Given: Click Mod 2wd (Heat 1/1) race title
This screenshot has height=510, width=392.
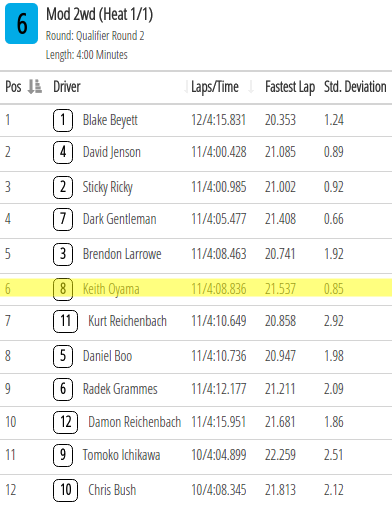Looking at the screenshot, I should (99, 14).
